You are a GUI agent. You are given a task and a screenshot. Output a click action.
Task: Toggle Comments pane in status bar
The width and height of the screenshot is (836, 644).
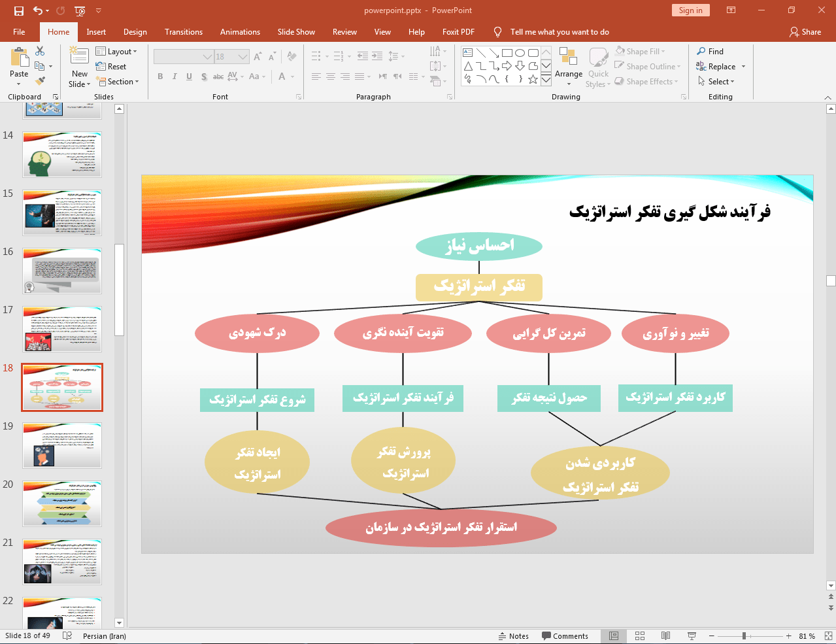[565, 636]
